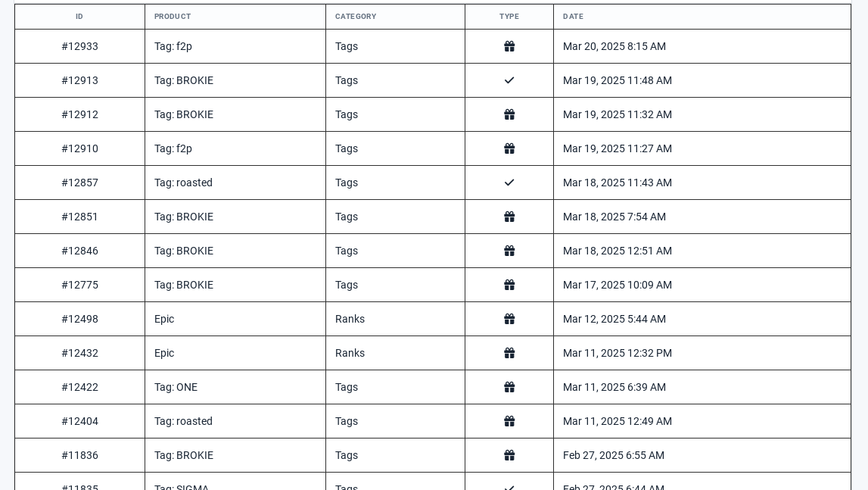This screenshot has height=490, width=868.
Task: Click the checkmark icon for order #12913
Action: pyautogui.click(x=509, y=80)
